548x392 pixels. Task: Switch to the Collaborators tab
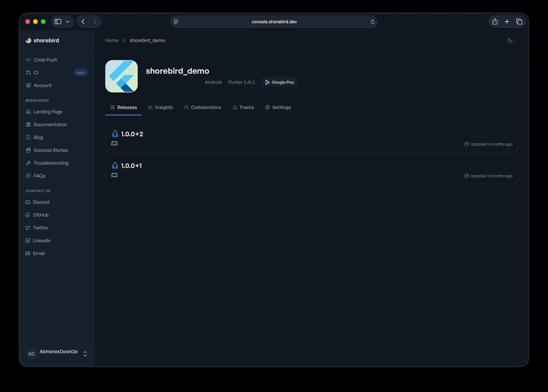(x=202, y=107)
